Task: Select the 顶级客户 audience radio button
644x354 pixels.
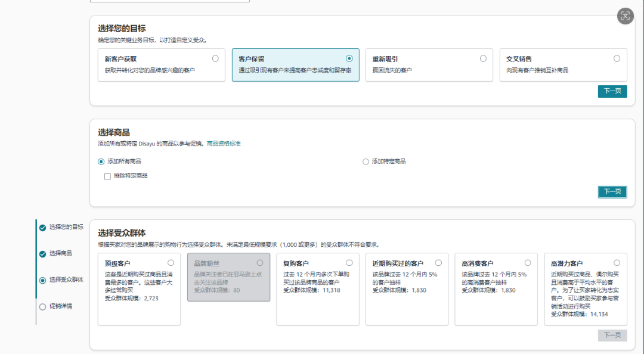Action: [x=171, y=263]
